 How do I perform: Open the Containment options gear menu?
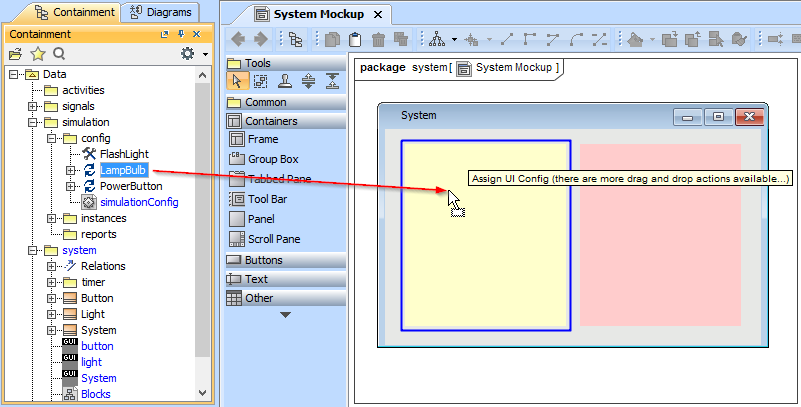(x=188, y=54)
